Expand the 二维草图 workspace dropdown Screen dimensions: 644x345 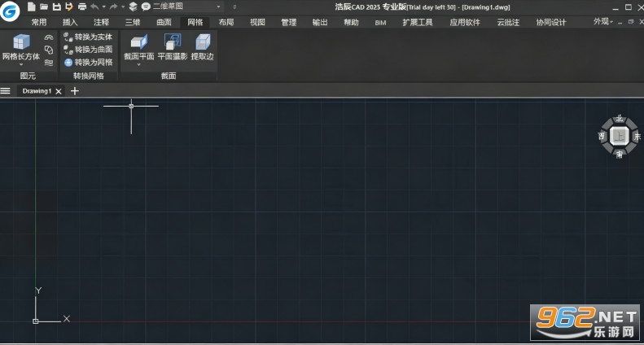pos(218,7)
